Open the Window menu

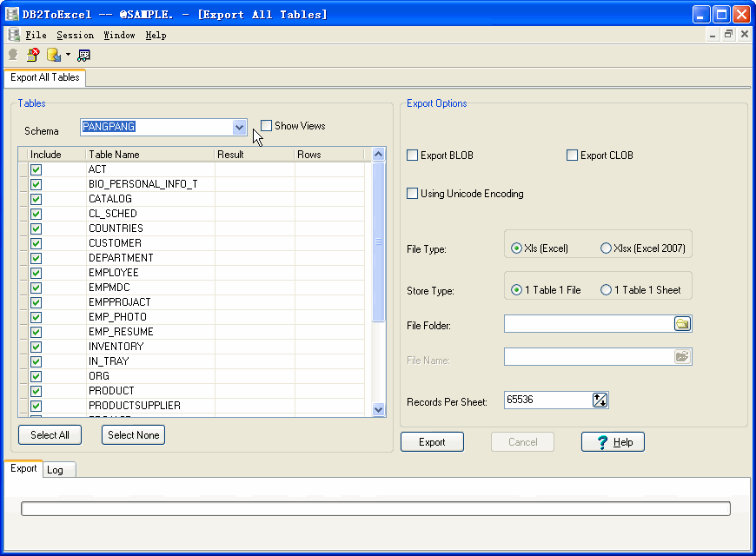click(x=119, y=36)
